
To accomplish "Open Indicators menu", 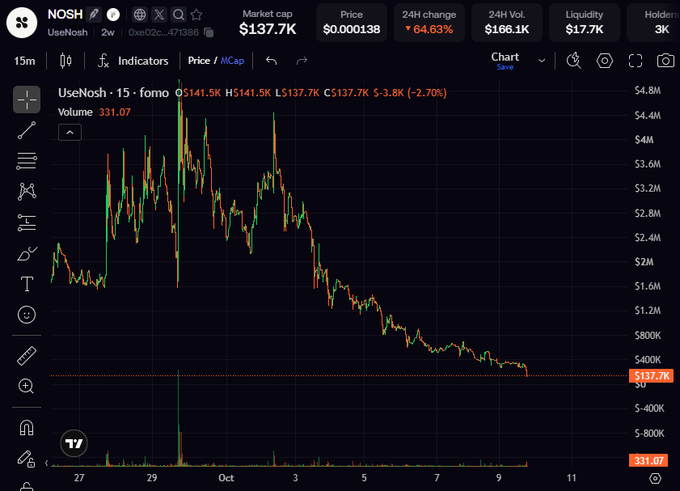I will pyautogui.click(x=134, y=61).
